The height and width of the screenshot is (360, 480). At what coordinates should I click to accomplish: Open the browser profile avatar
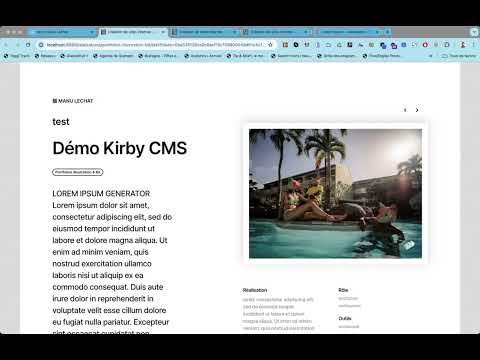463,45
